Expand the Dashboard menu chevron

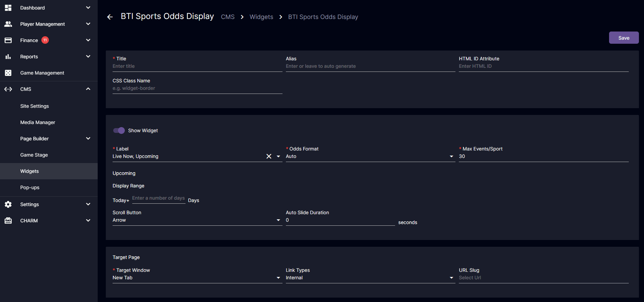[x=88, y=8]
